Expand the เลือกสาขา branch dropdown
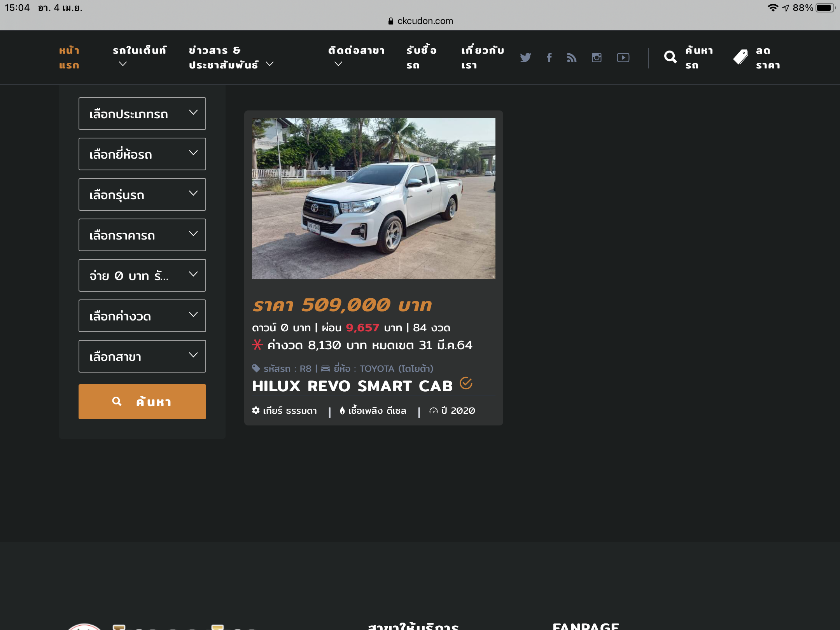840x630 pixels. click(142, 356)
